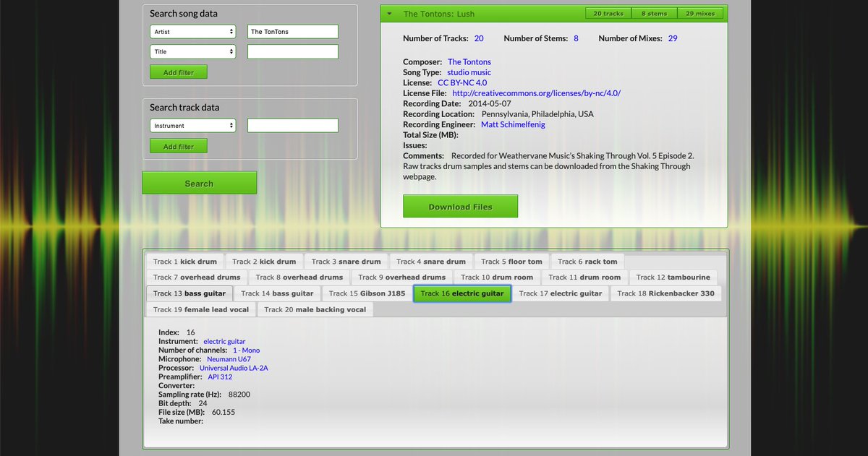Select sampling rate value 88200
Screen dimensions: 868x456
tap(239, 395)
